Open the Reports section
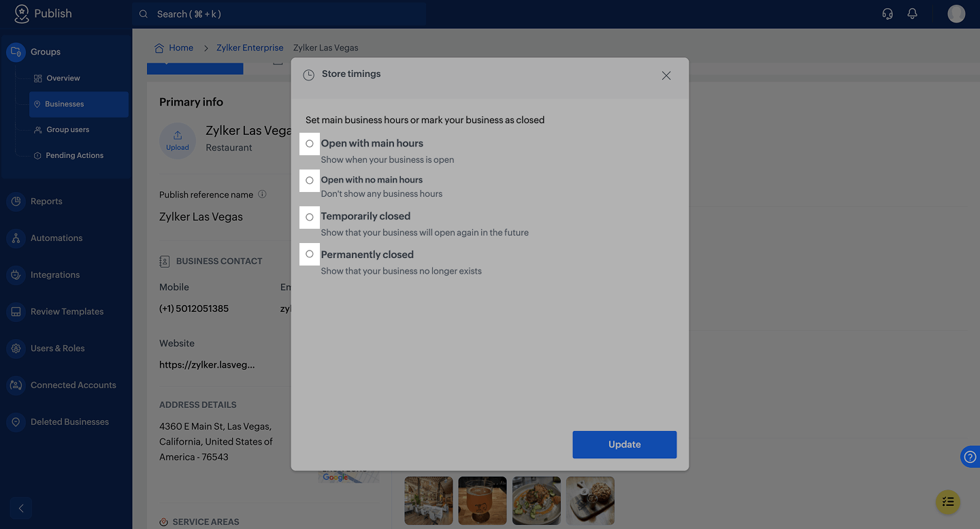 click(46, 202)
